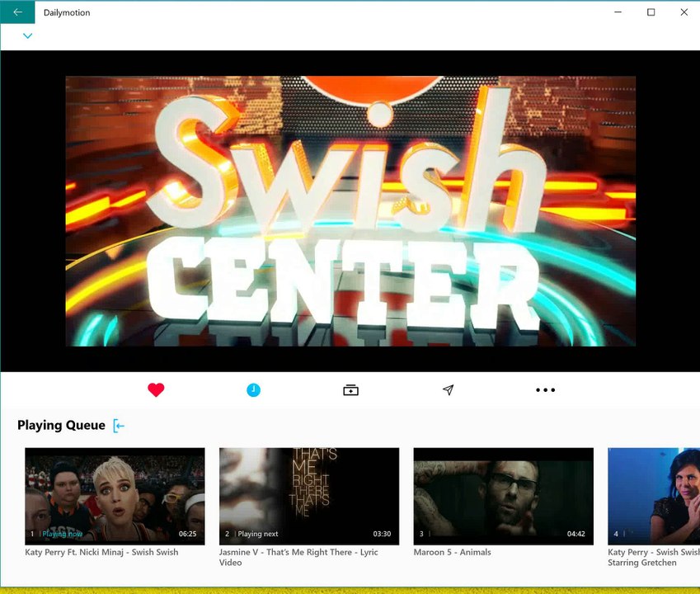Maximize the Dailymotion window
This screenshot has width=700, height=594.
pos(651,12)
